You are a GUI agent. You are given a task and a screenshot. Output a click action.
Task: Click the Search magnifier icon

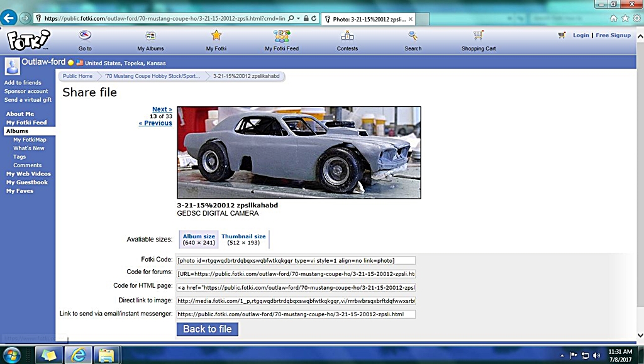pos(413,36)
